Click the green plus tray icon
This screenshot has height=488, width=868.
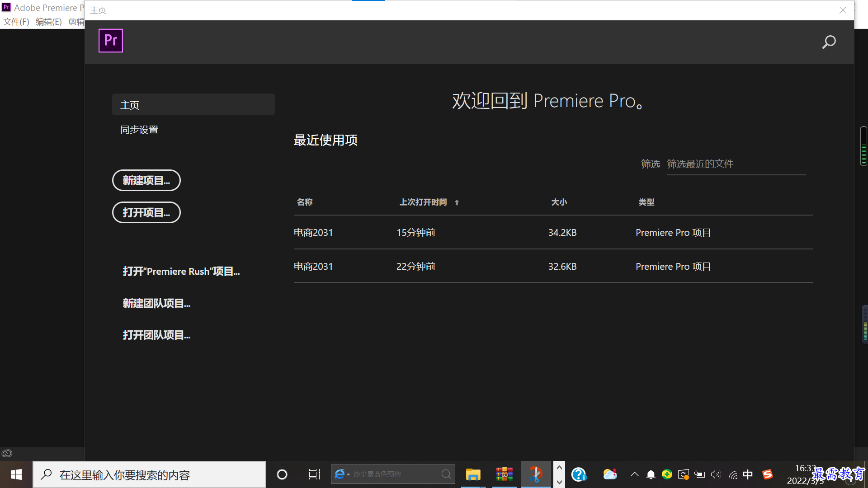coord(667,474)
